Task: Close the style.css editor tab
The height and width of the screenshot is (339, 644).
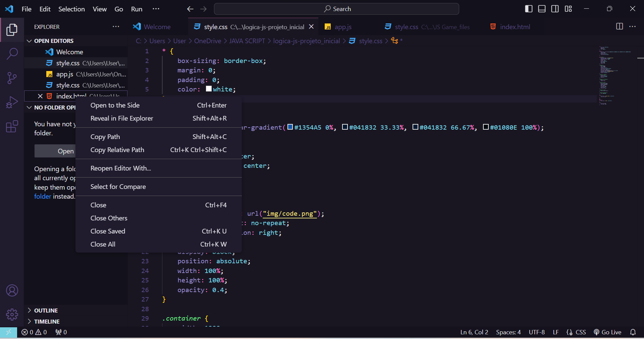Action: (x=311, y=26)
